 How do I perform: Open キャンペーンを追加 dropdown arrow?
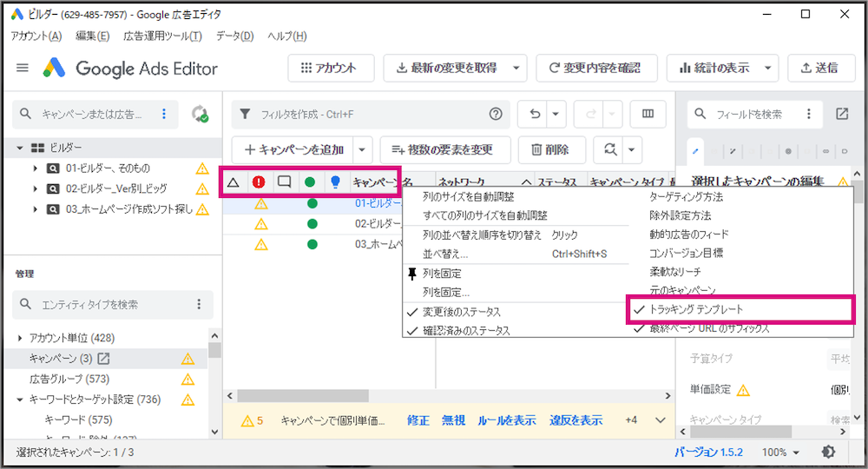361,149
